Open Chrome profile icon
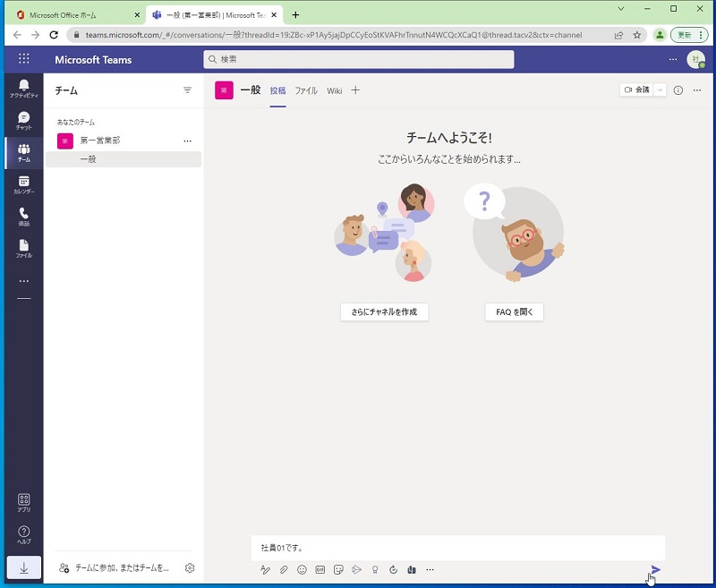716x588 pixels. [x=660, y=35]
